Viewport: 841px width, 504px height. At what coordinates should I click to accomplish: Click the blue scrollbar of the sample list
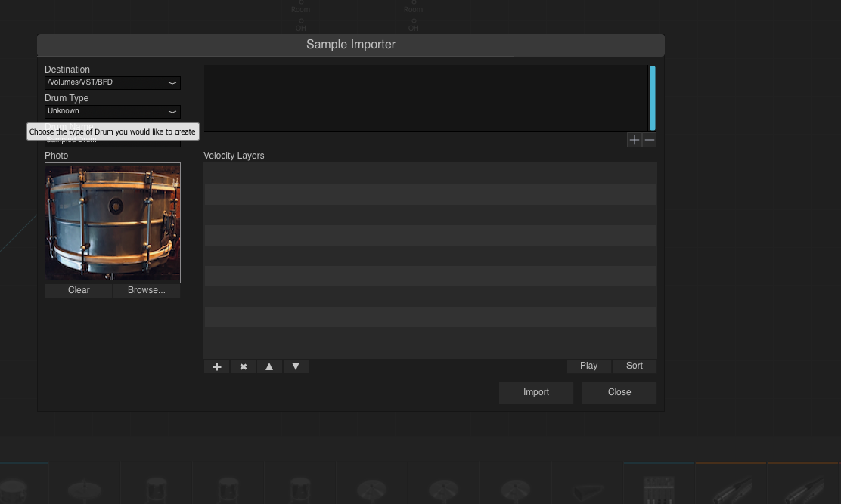(x=653, y=98)
